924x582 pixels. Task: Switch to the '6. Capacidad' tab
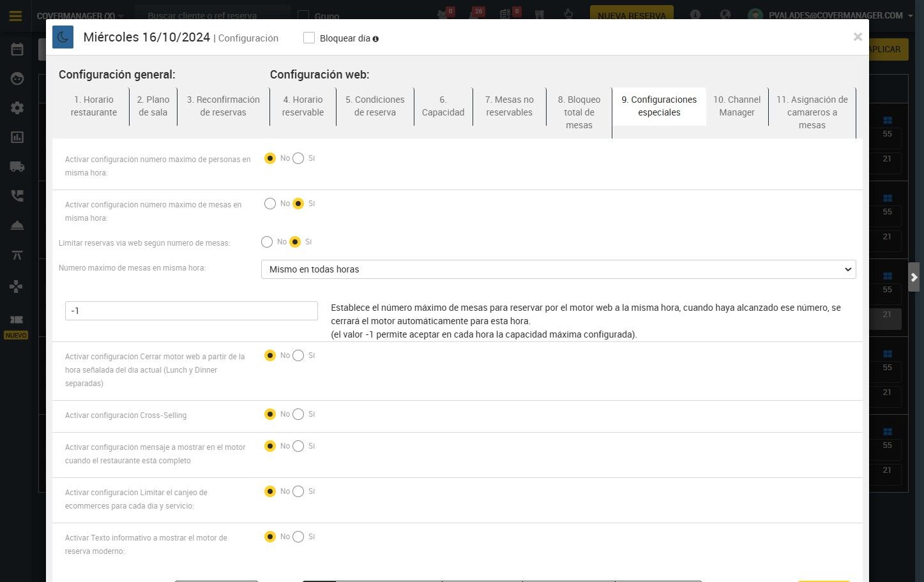click(x=443, y=106)
